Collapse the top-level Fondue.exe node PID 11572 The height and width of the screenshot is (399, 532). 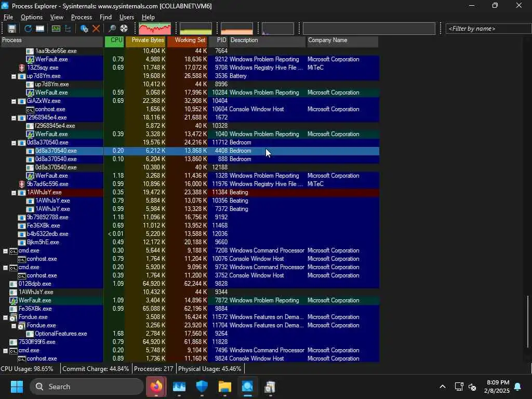click(x=5, y=317)
